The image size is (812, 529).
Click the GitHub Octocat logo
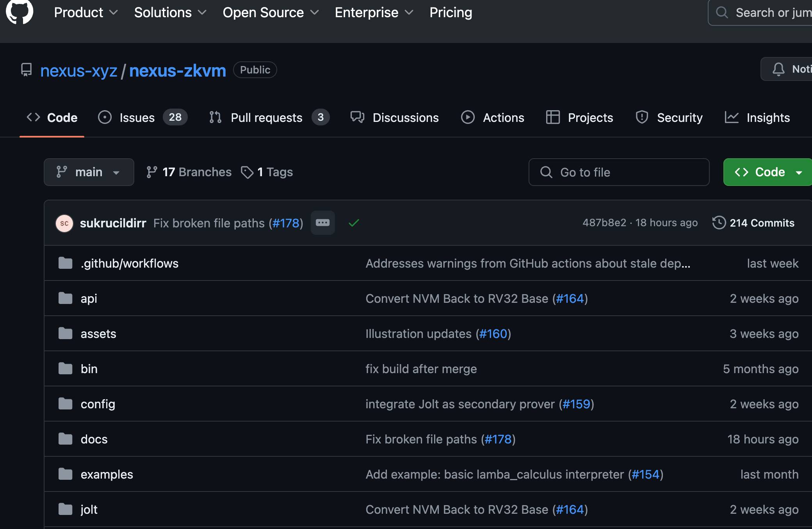point(20,12)
